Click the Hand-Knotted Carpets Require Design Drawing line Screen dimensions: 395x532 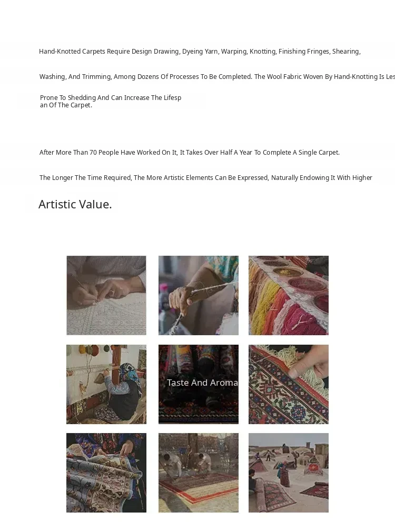point(200,52)
